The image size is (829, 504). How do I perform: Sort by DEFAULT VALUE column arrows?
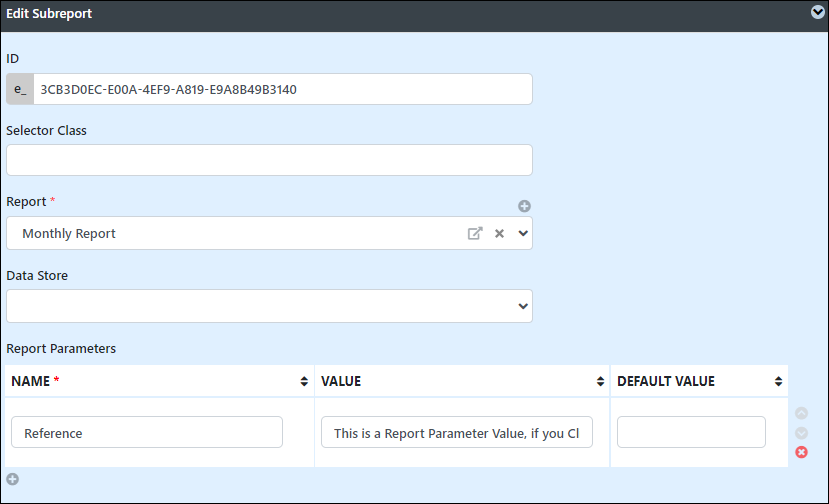click(x=778, y=381)
